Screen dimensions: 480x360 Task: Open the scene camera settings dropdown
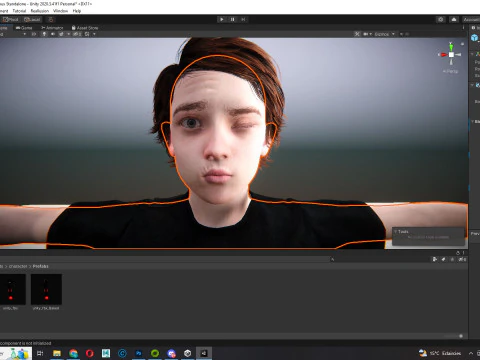pyautogui.click(x=367, y=34)
